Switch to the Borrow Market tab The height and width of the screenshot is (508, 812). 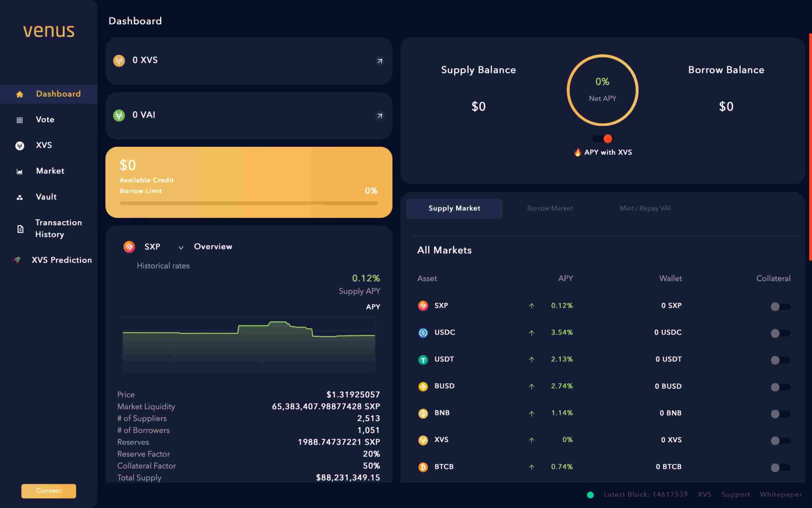pyautogui.click(x=549, y=208)
